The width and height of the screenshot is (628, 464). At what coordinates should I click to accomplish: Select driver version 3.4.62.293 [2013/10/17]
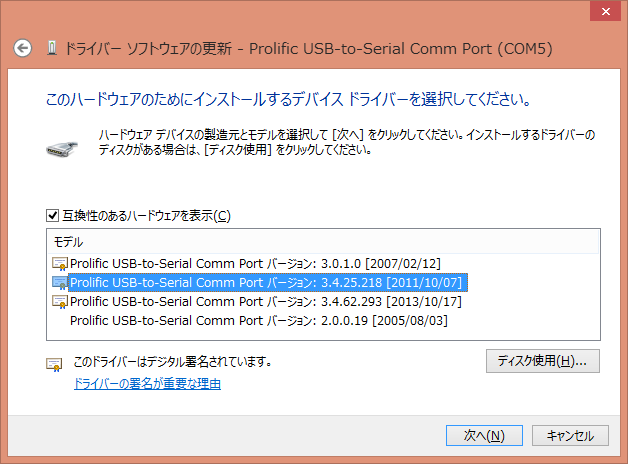pos(260,301)
